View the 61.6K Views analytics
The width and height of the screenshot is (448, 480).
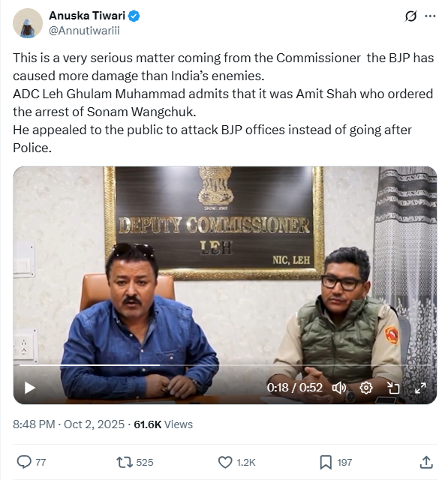[x=163, y=424]
